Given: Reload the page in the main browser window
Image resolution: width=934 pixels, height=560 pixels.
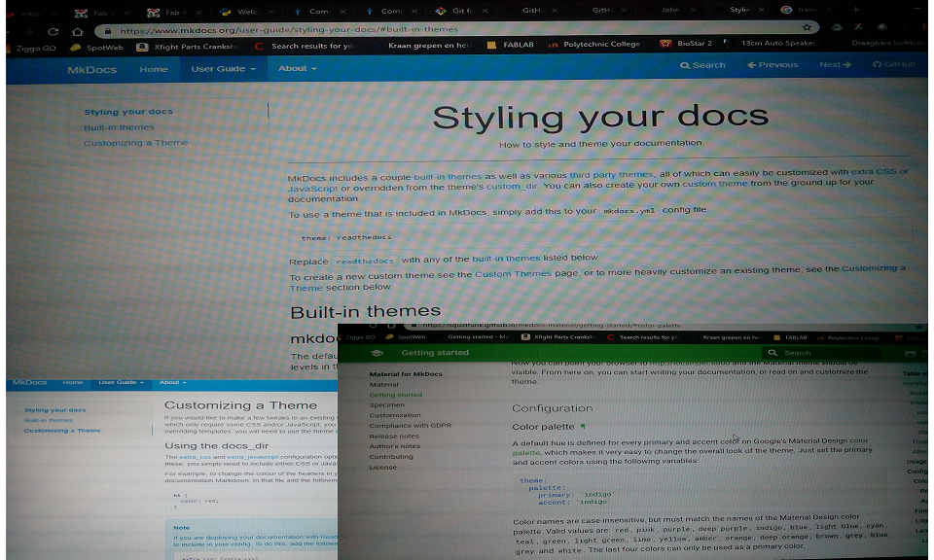Looking at the screenshot, I should click(x=53, y=31).
